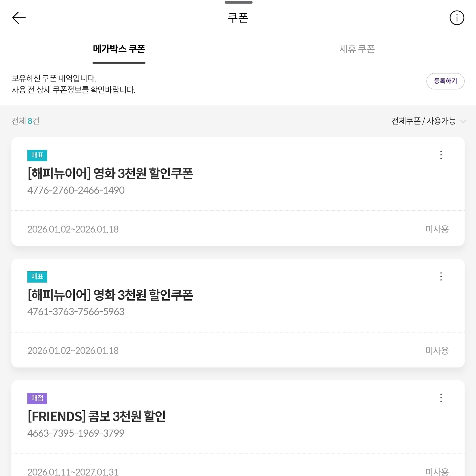Tap the 미사용 status on first coupon
Screen dimensions: 476x476
point(437,229)
